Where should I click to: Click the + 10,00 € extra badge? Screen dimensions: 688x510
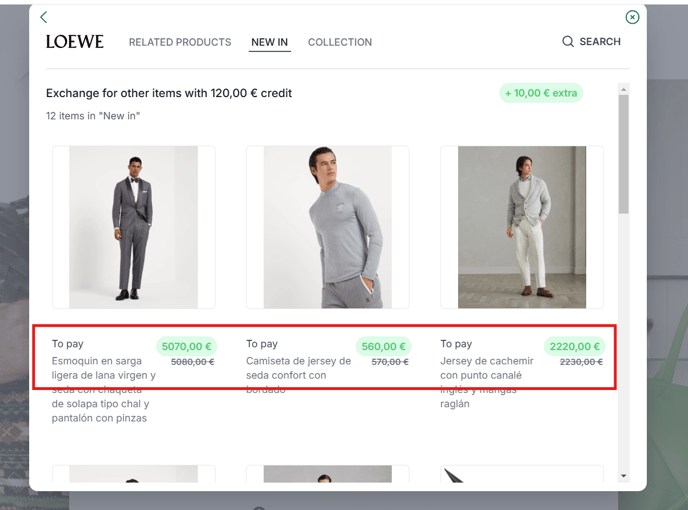(x=541, y=93)
